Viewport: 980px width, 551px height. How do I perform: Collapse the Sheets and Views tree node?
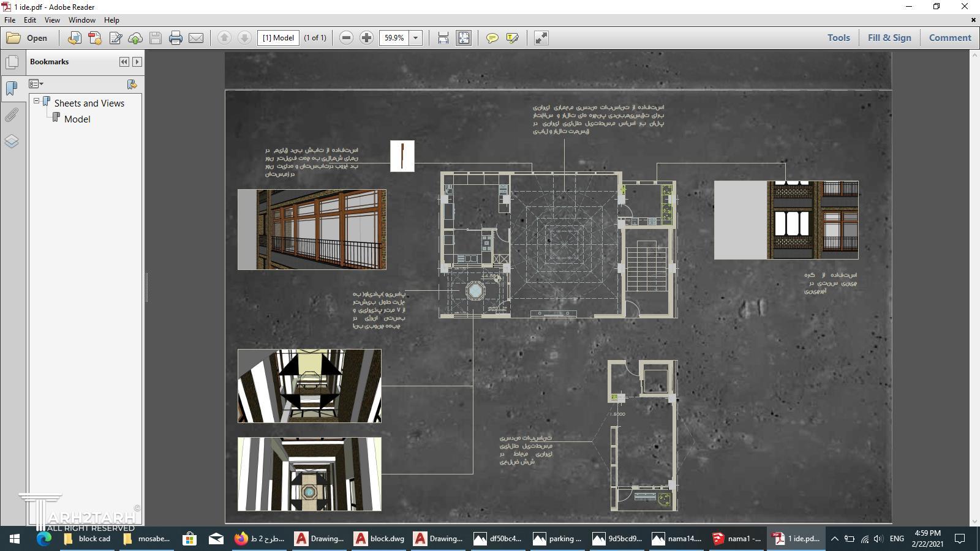pyautogui.click(x=37, y=101)
